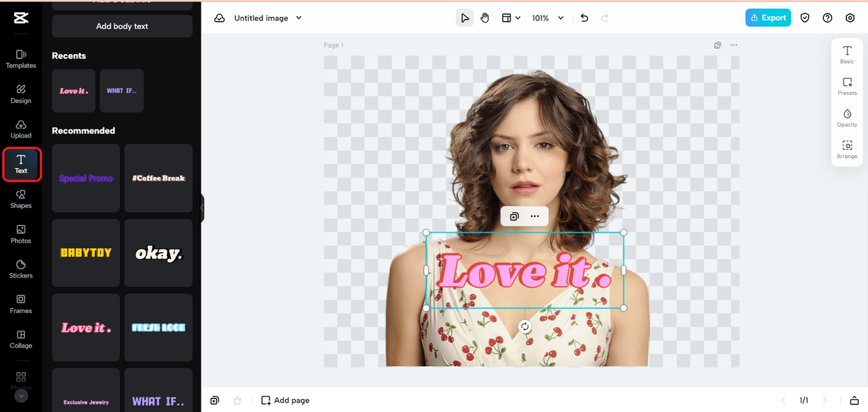Viewport: 868px width, 412px height.
Task: Select the Hand tool in the top toolbar
Action: pos(485,18)
